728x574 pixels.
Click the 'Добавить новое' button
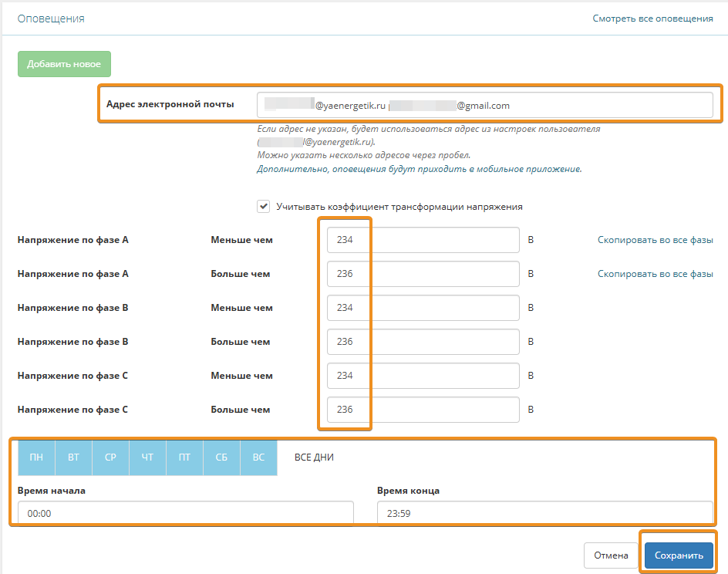(64, 64)
